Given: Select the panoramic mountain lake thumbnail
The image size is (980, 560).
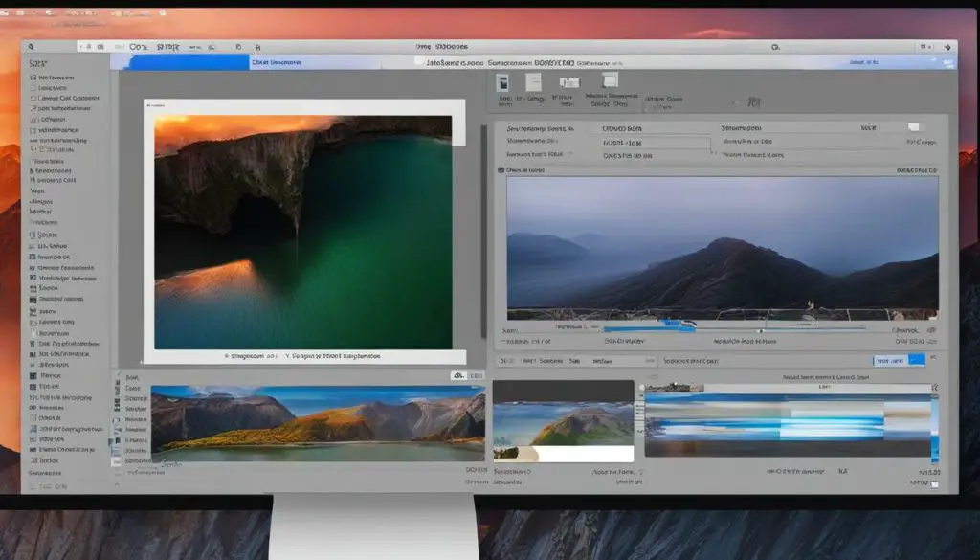Looking at the screenshot, I should pos(317,422).
